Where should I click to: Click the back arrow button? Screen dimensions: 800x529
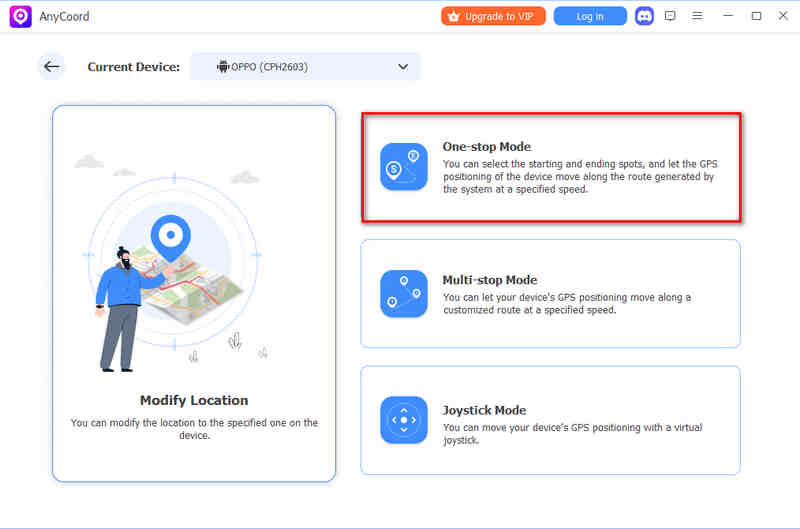[51, 67]
